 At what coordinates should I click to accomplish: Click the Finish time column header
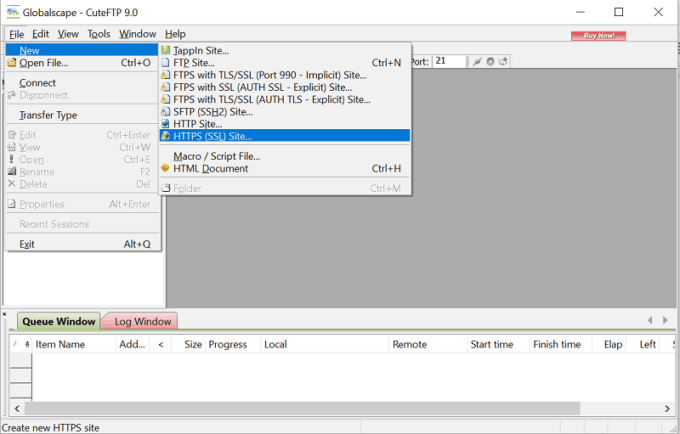pos(561,344)
